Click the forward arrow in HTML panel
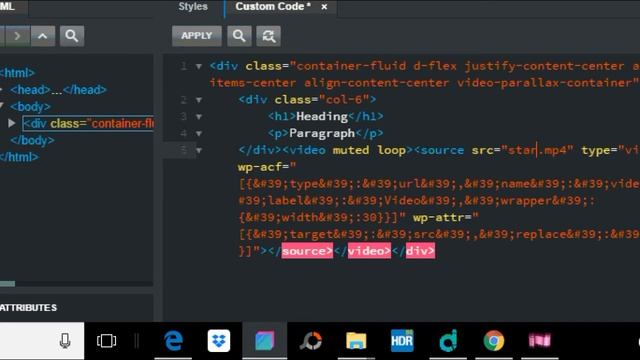 tap(17, 36)
